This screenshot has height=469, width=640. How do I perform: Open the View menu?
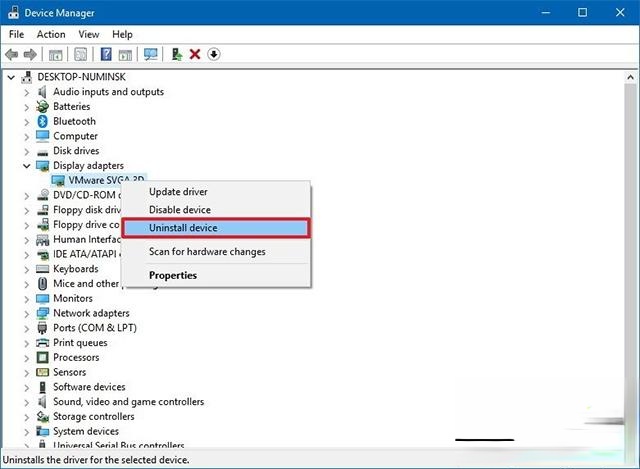click(88, 34)
